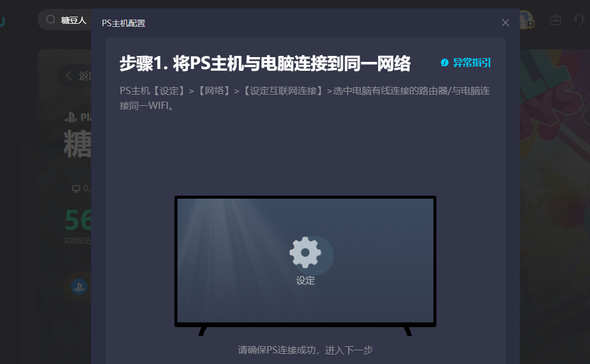
Task: Click the 请确保PS连接成功 hint text
Action: [305, 350]
